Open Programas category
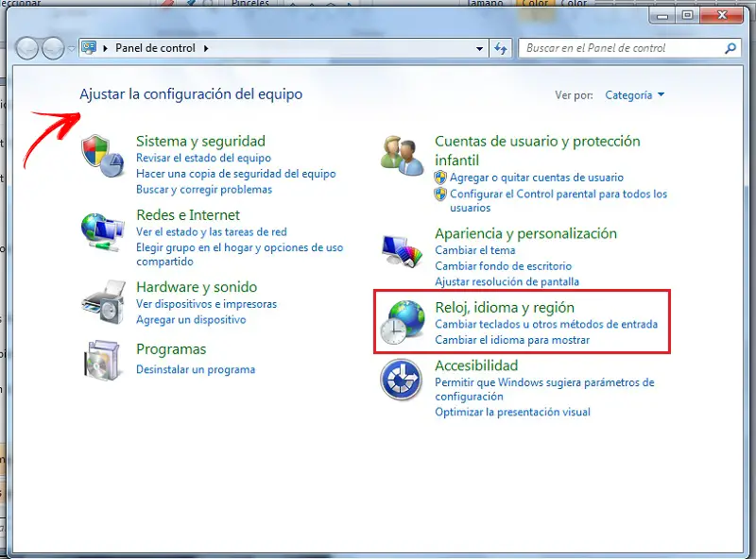Viewport: 756px width, 559px height. [x=171, y=348]
